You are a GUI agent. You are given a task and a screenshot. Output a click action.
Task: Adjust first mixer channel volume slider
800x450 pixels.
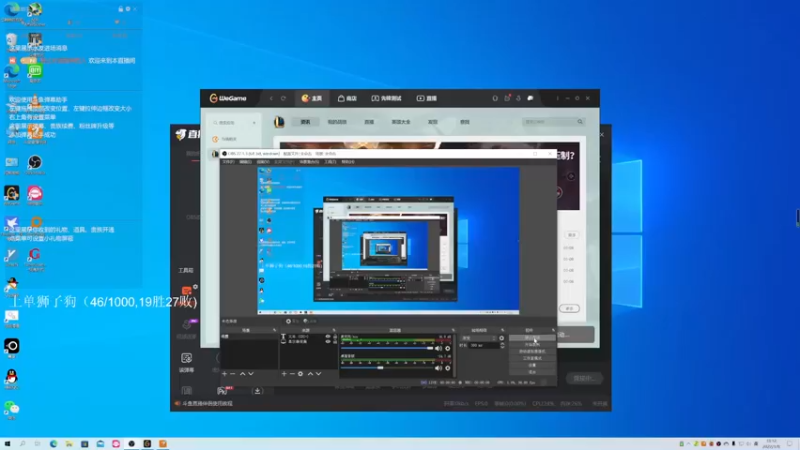click(x=387, y=348)
